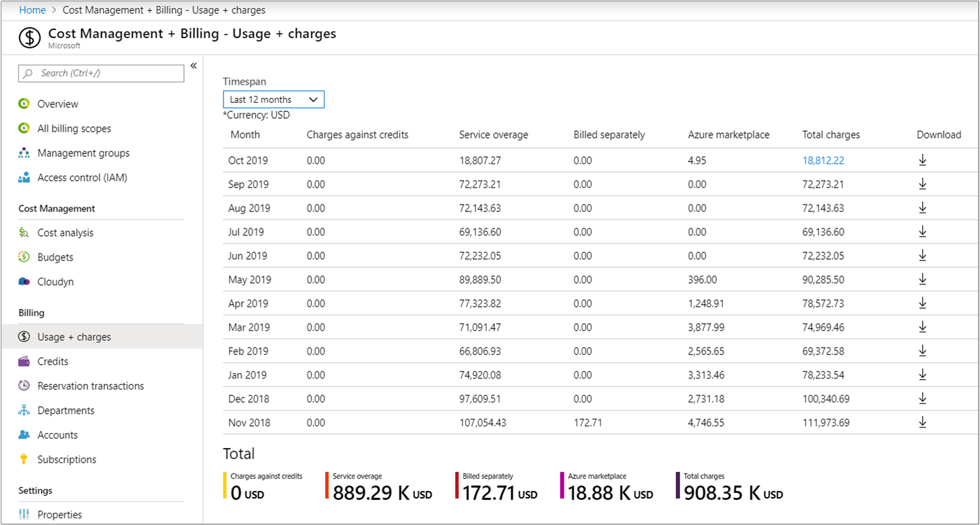Click the Management groups icon

[x=24, y=153]
